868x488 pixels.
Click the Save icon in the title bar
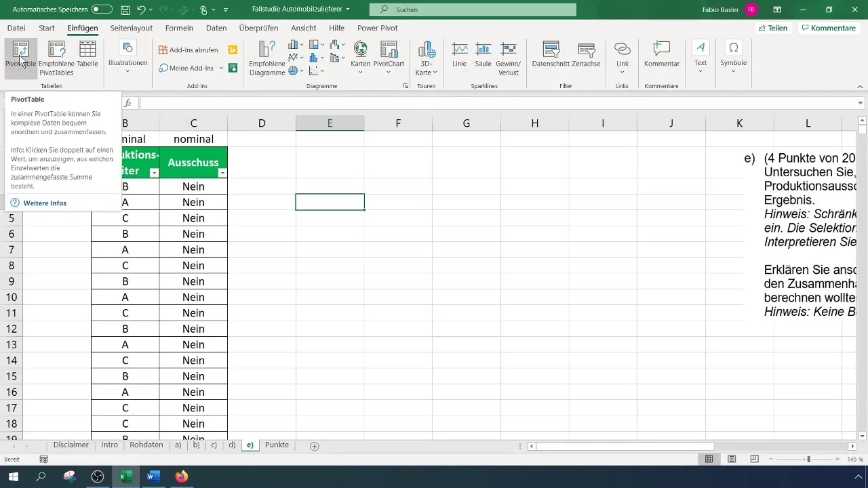[x=125, y=9]
